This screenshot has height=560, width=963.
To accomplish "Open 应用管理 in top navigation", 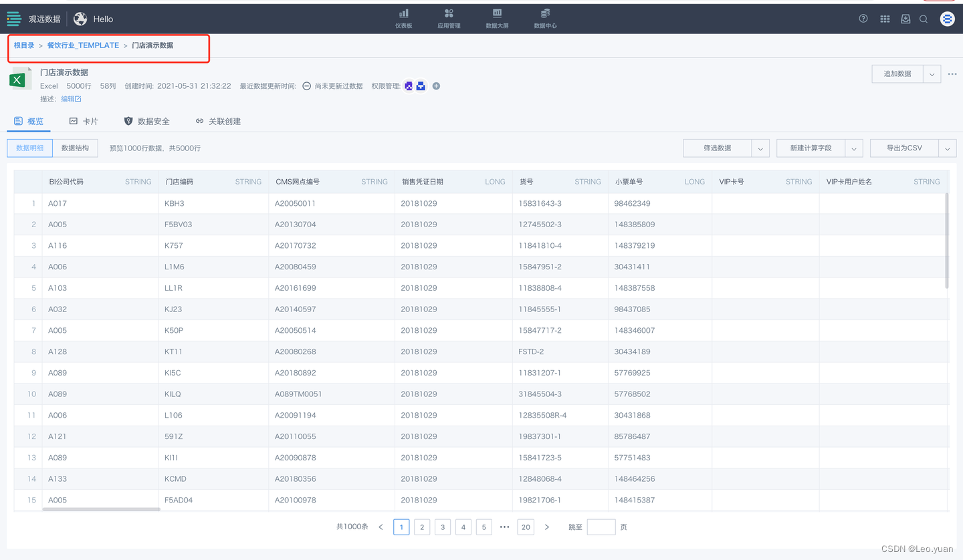I will pyautogui.click(x=449, y=19).
